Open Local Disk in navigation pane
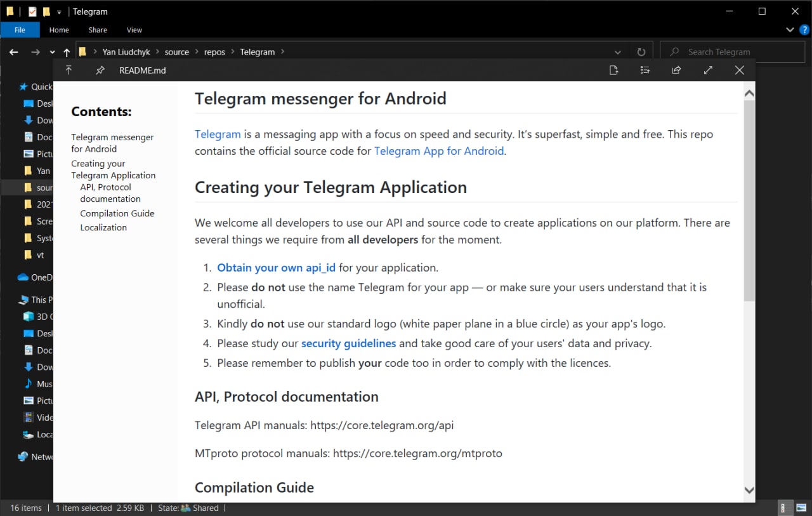The width and height of the screenshot is (812, 516). tap(37, 435)
